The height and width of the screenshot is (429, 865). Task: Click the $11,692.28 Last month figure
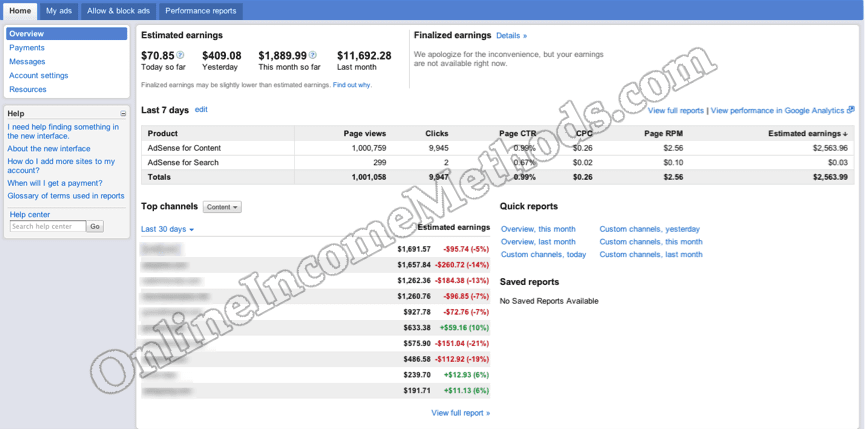tap(364, 56)
